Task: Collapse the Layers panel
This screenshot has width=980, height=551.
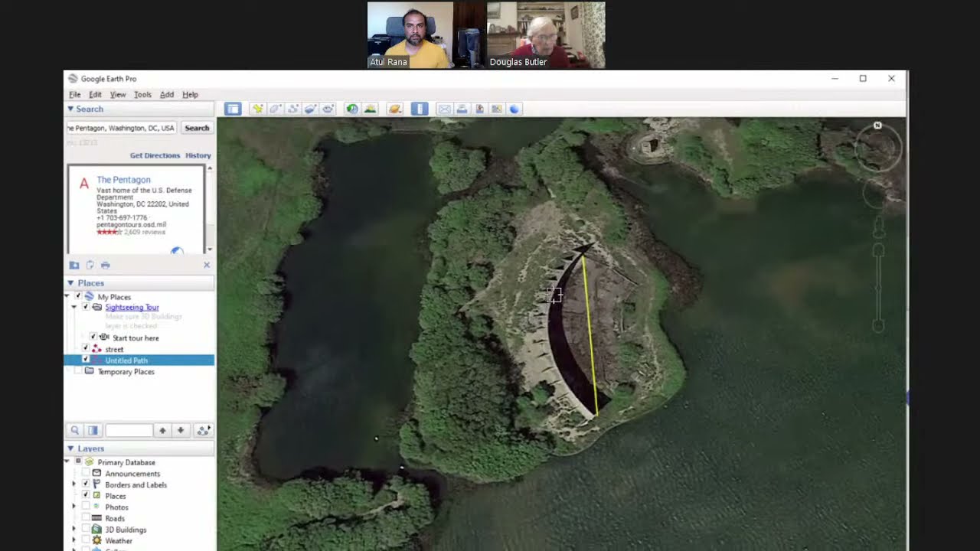Action: [x=70, y=448]
